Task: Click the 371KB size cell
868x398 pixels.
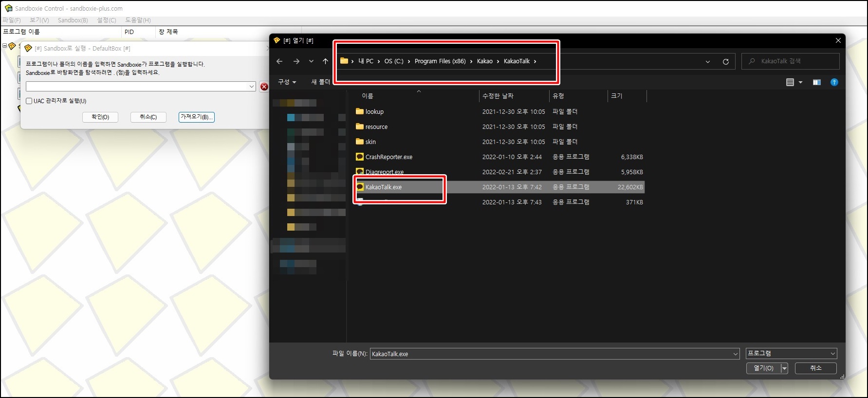Action: click(x=634, y=202)
